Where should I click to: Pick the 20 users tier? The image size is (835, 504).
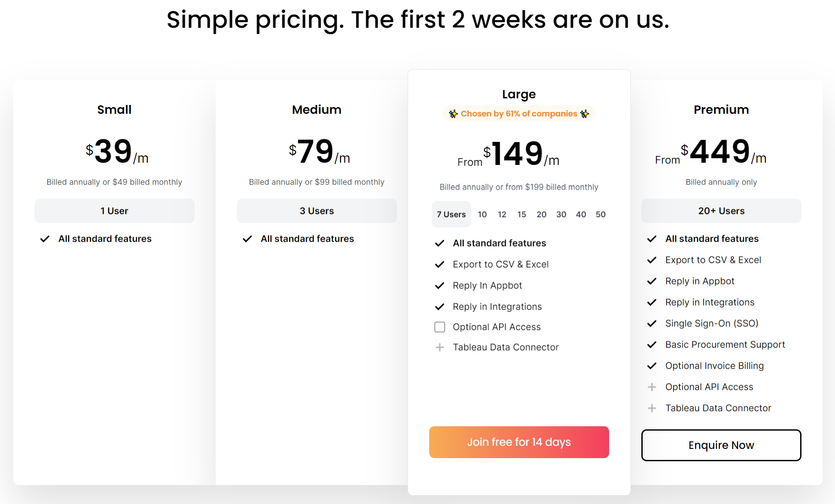pyautogui.click(x=541, y=214)
